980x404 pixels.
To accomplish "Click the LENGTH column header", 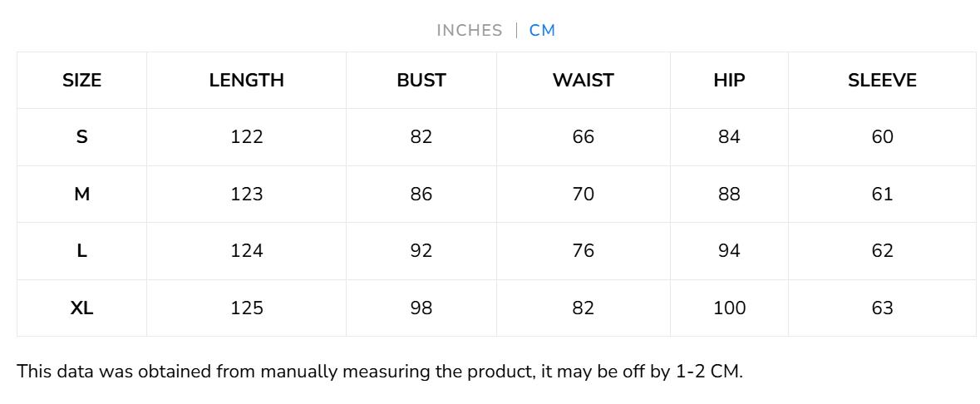I will (246, 81).
